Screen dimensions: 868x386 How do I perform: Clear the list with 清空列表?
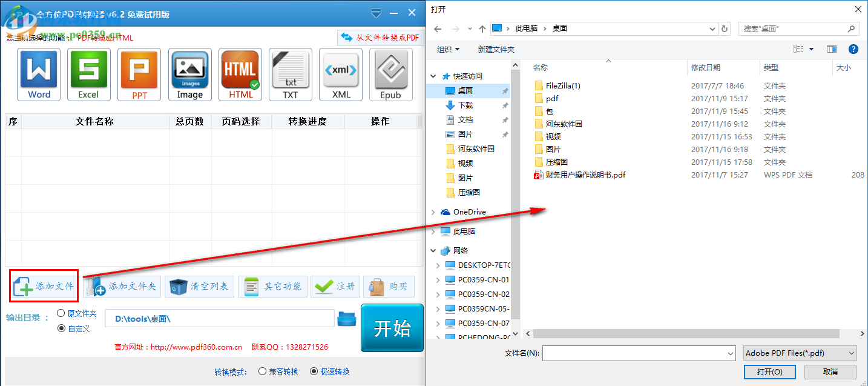[x=200, y=287]
